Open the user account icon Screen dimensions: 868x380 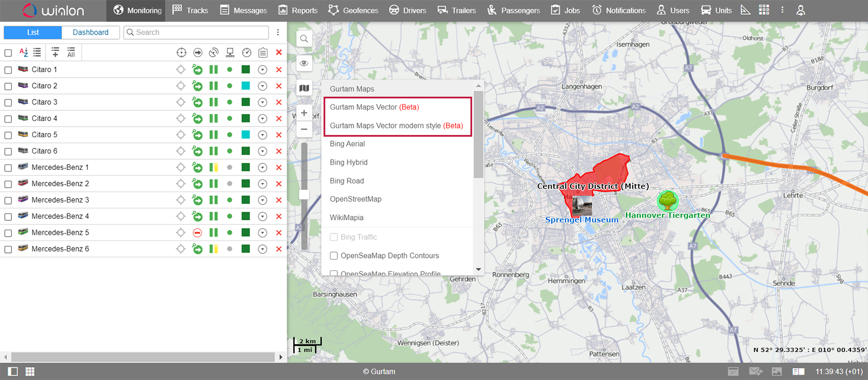[x=801, y=10]
